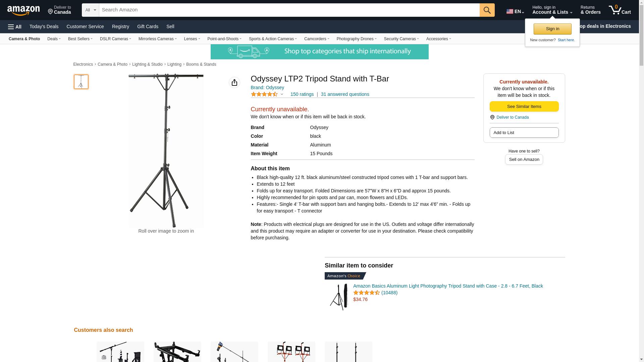Click the star rating icons
Screen dimensions: 644x362
[264, 95]
